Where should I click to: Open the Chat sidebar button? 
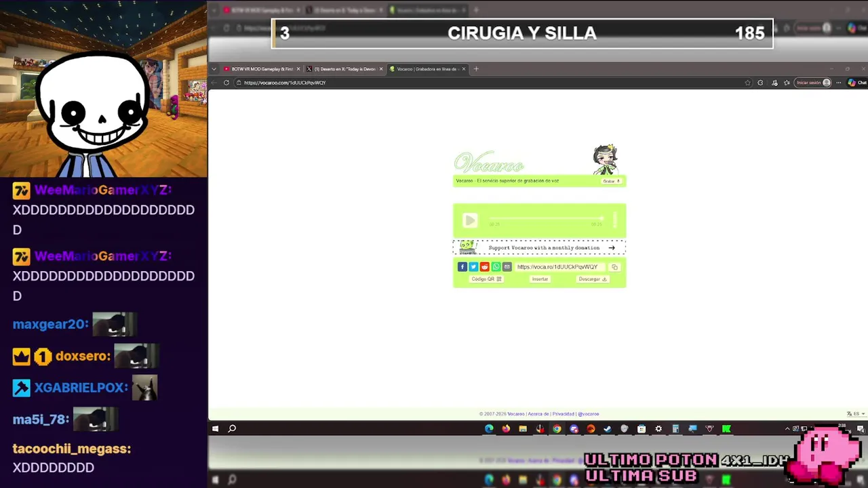[857, 83]
